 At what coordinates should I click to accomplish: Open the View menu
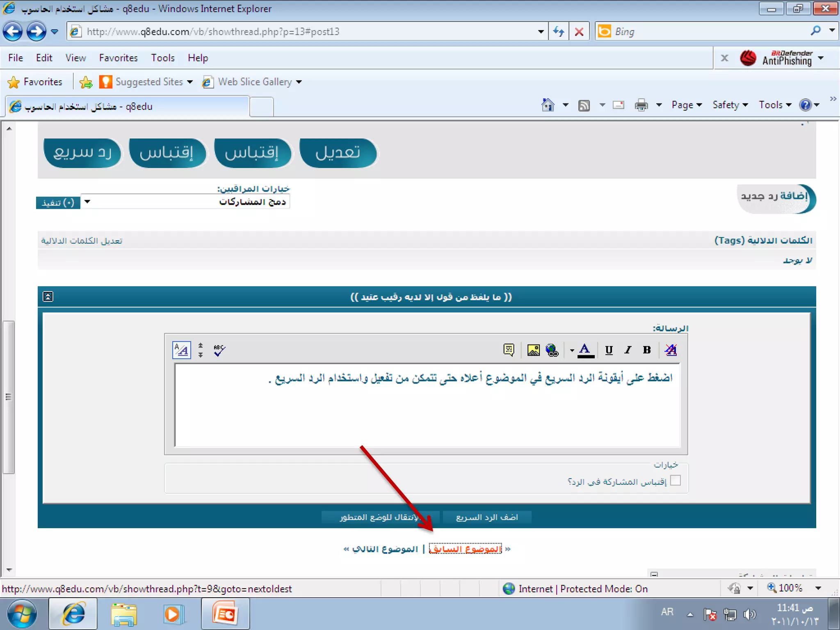[75, 58]
